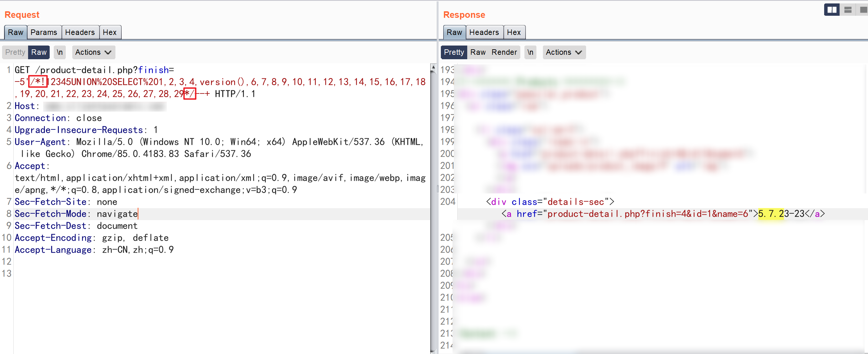This screenshot has height=354, width=868.
Task: Click the Upgrade-Insecure-Requests header line
Action: (86, 130)
